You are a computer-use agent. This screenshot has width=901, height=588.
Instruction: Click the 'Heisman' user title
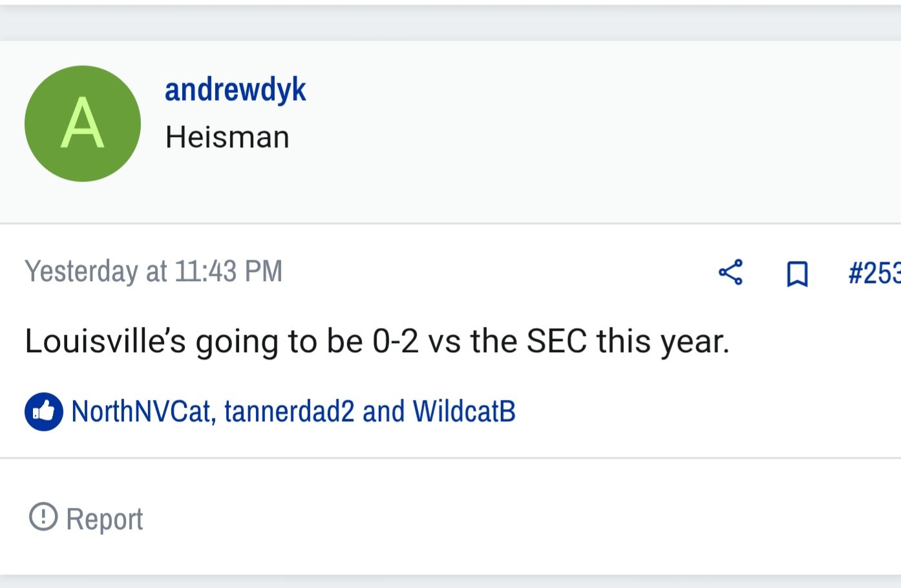point(227,137)
